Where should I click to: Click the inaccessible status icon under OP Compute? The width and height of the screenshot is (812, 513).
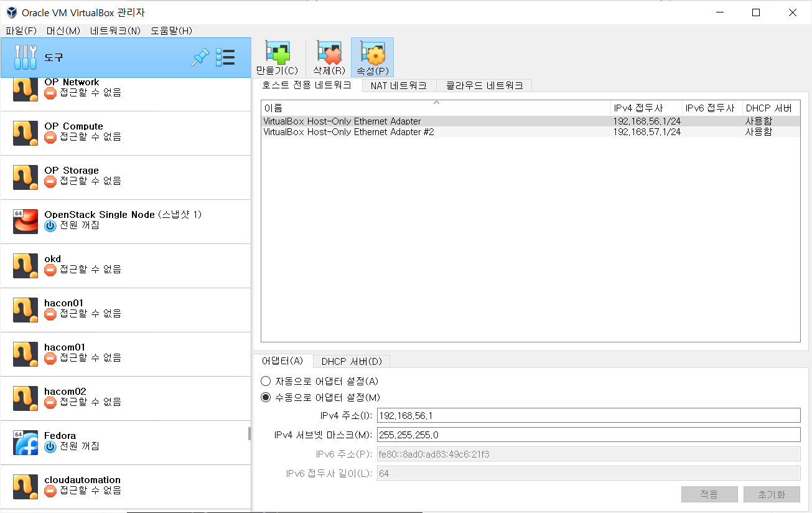(x=50, y=137)
